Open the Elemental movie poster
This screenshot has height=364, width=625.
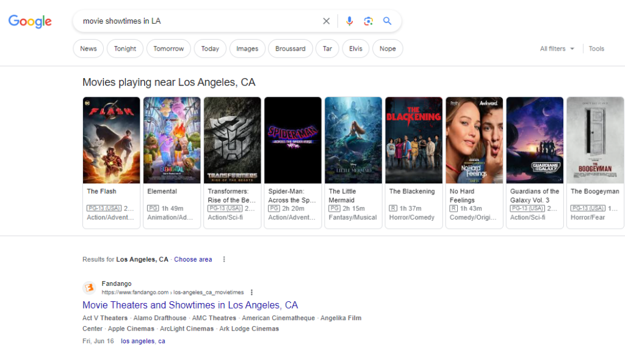[172, 140]
